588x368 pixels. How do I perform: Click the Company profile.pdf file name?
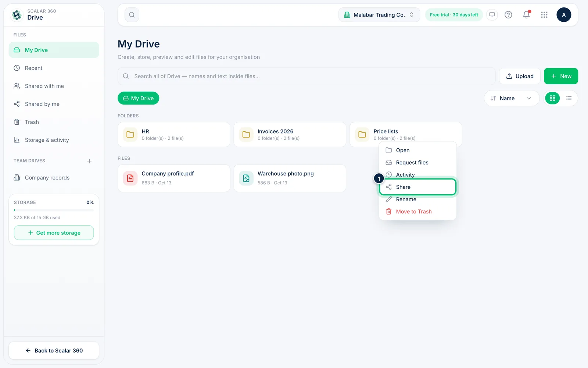point(168,174)
